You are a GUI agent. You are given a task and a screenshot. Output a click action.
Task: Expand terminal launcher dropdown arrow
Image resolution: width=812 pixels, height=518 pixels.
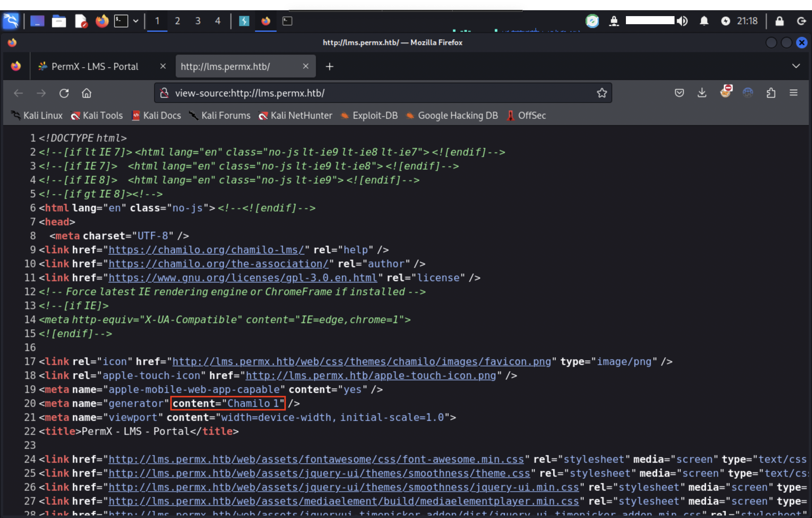tap(136, 21)
